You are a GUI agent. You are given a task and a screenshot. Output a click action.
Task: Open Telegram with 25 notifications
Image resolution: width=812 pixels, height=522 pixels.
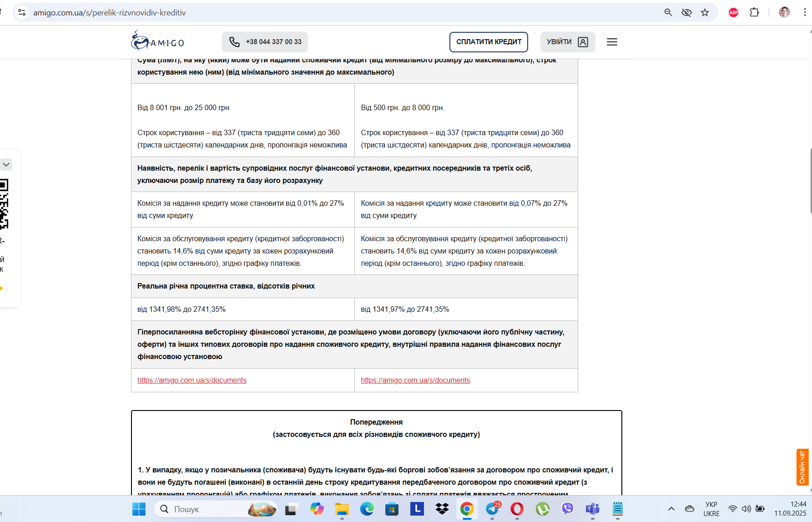pos(492,509)
